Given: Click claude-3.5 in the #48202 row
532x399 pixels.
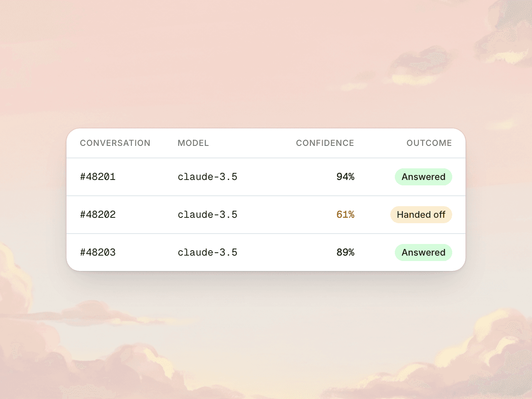Looking at the screenshot, I should [x=207, y=214].
